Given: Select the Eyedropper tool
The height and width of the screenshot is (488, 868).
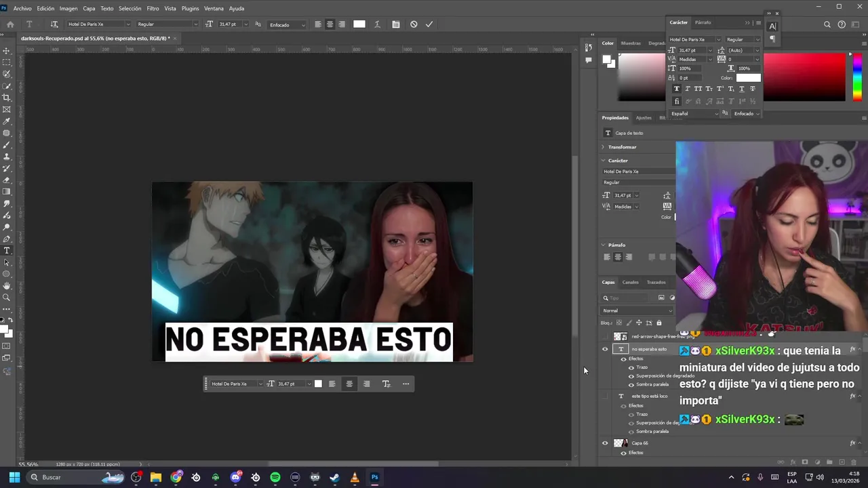Looking at the screenshot, I should pos(7,121).
